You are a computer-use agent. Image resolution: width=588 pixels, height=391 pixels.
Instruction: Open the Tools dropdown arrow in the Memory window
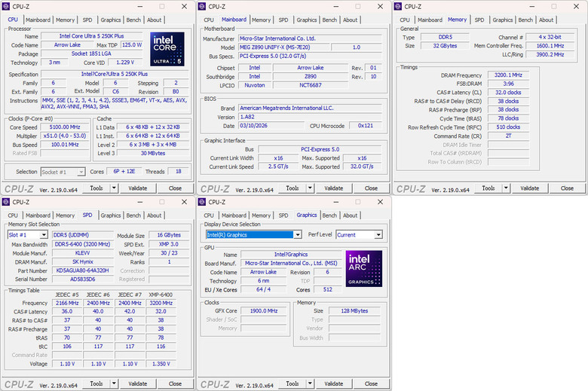coord(506,188)
